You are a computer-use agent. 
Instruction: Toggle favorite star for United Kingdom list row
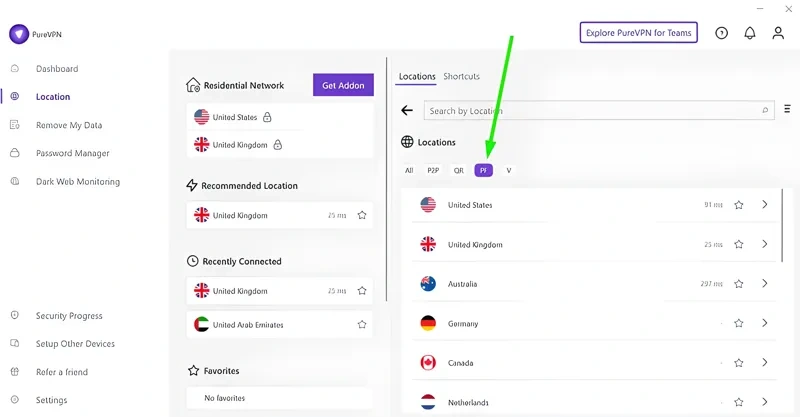[738, 244]
